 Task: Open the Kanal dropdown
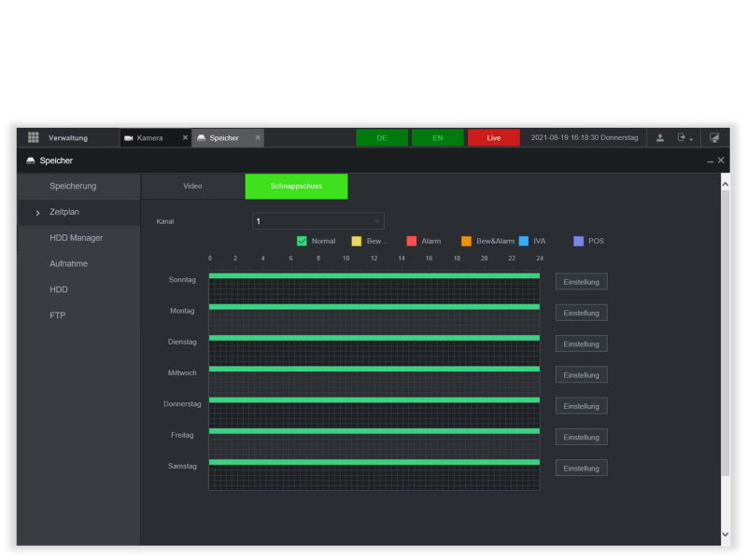coord(317,221)
